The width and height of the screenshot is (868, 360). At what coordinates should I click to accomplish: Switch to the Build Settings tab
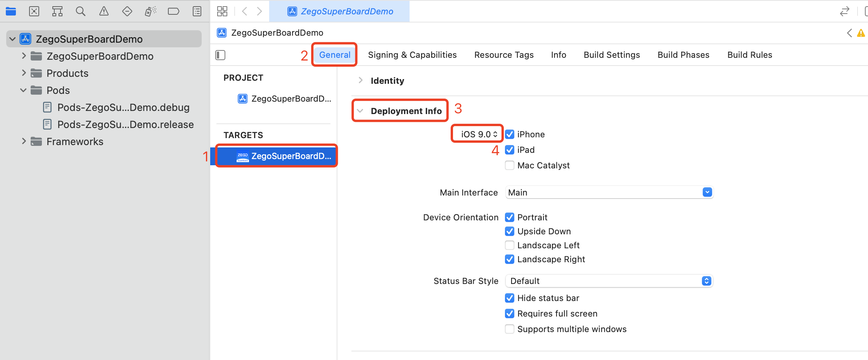(612, 55)
